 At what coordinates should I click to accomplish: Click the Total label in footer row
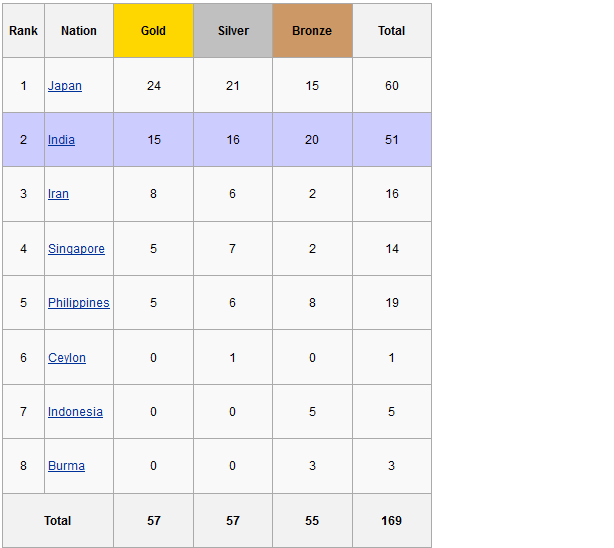point(58,521)
